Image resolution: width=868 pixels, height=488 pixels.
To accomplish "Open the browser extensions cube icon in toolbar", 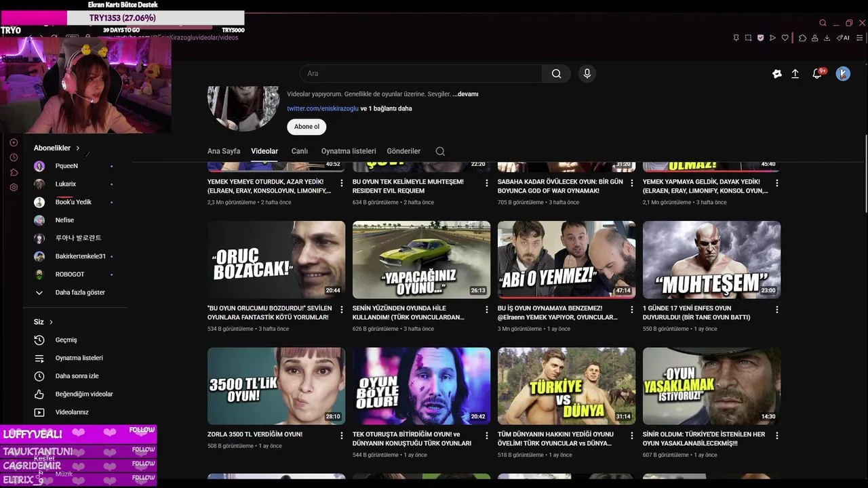I will (802, 38).
